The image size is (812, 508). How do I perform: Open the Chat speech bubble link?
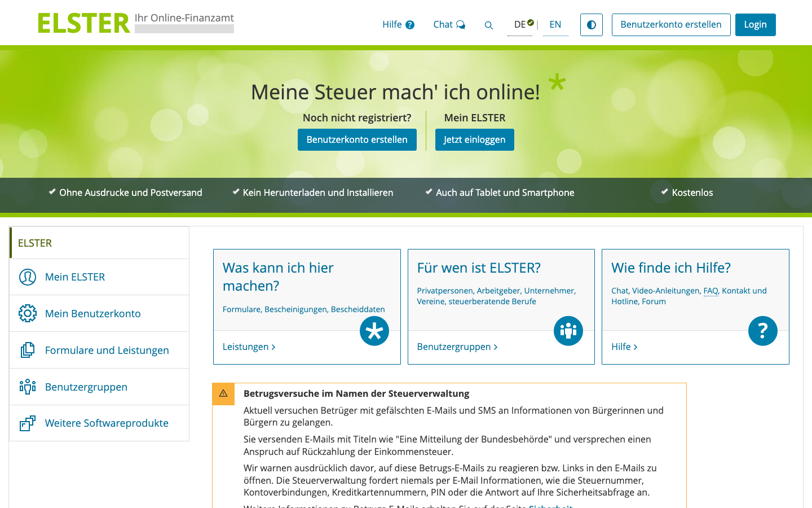pyautogui.click(x=449, y=25)
